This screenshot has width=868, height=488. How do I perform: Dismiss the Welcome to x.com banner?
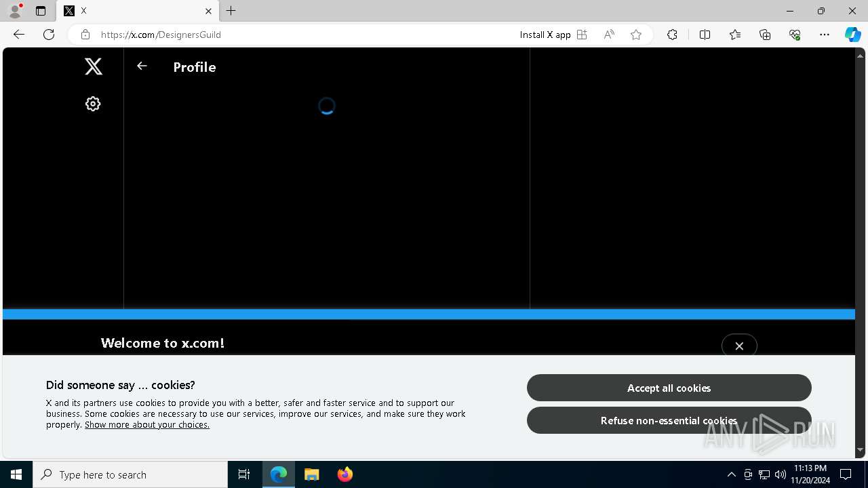click(739, 346)
